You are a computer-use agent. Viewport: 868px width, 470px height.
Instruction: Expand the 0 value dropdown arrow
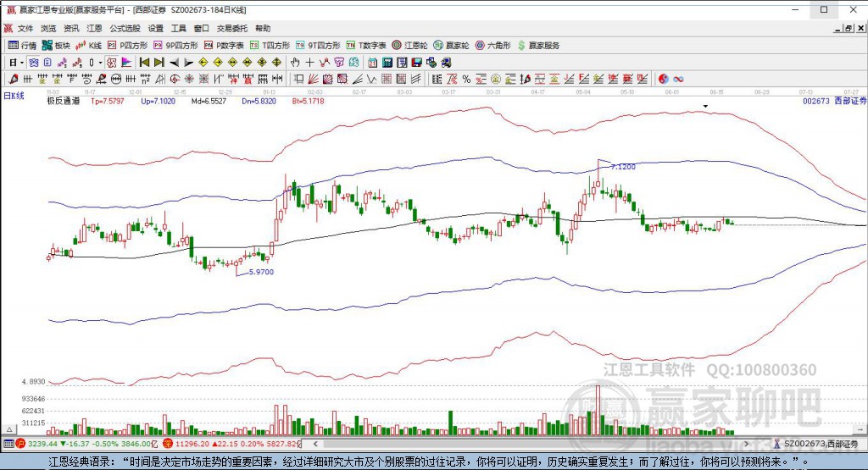[x=100, y=63]
